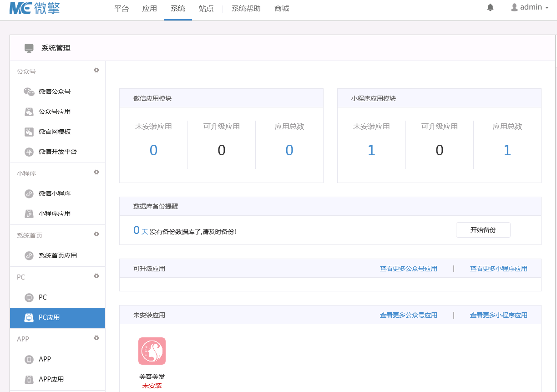Expand the admin account dropdown

[529, 7]
